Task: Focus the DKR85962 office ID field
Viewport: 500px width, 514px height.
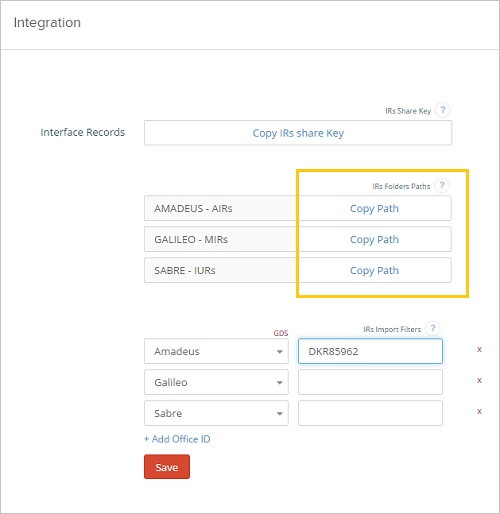Action: click(370, 351)
